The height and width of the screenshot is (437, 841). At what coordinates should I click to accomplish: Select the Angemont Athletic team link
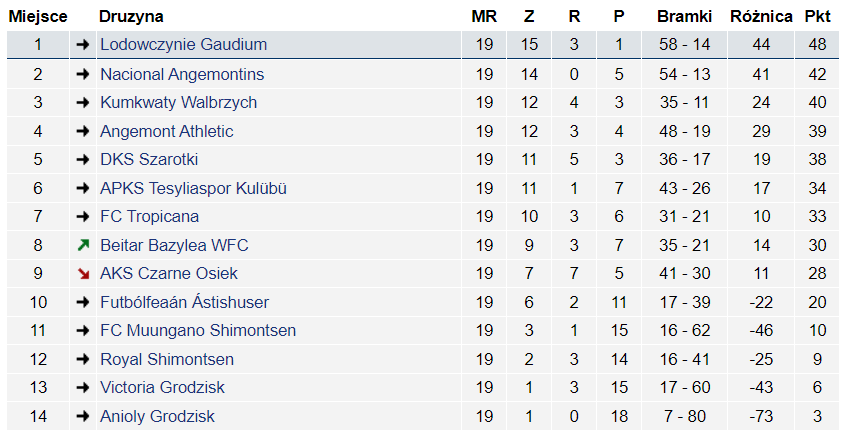tap(167, 132)
